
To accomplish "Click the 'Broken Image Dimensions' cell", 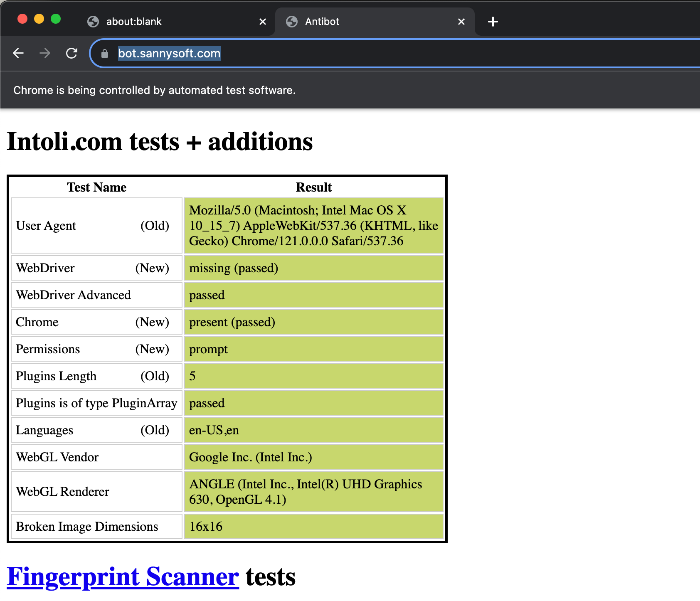I will click(x=96, y=527).
